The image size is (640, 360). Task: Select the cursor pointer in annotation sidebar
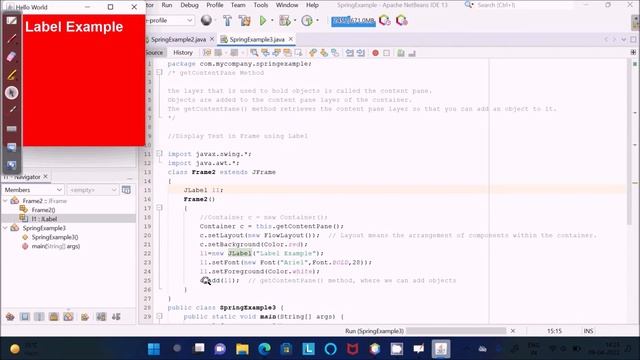pos(11,93)
